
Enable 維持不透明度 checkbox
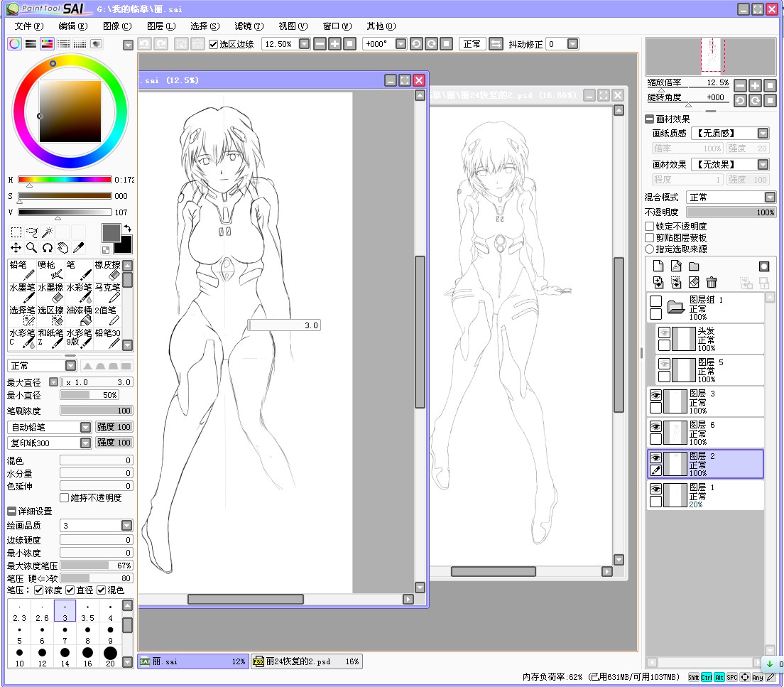click(x=64, y=497)
